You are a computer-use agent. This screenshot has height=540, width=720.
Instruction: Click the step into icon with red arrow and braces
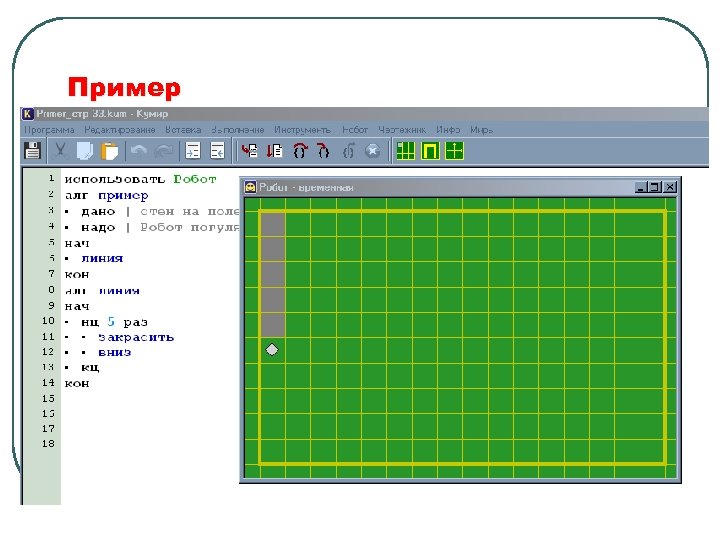323,151
